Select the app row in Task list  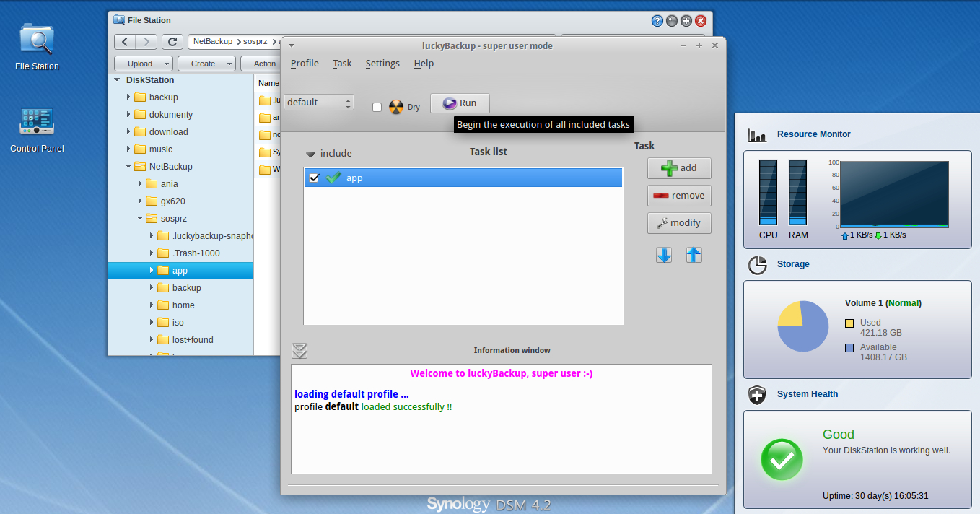click(x=463, y=178)
